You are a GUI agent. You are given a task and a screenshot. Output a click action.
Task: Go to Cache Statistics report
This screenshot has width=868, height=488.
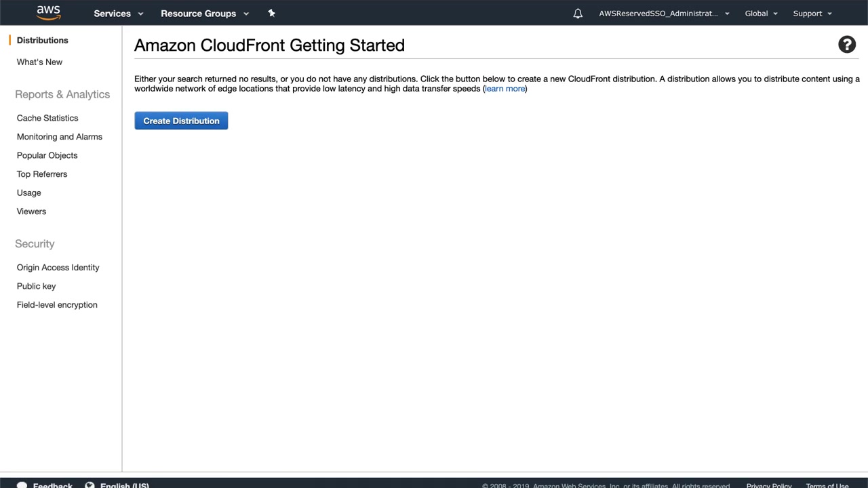(47, 118)
